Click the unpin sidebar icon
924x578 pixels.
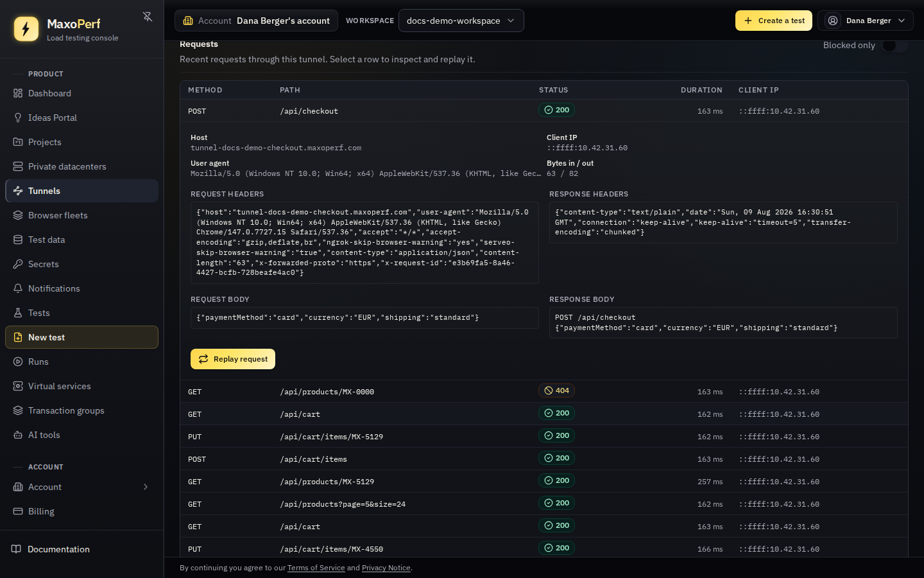tap(148, 17)
